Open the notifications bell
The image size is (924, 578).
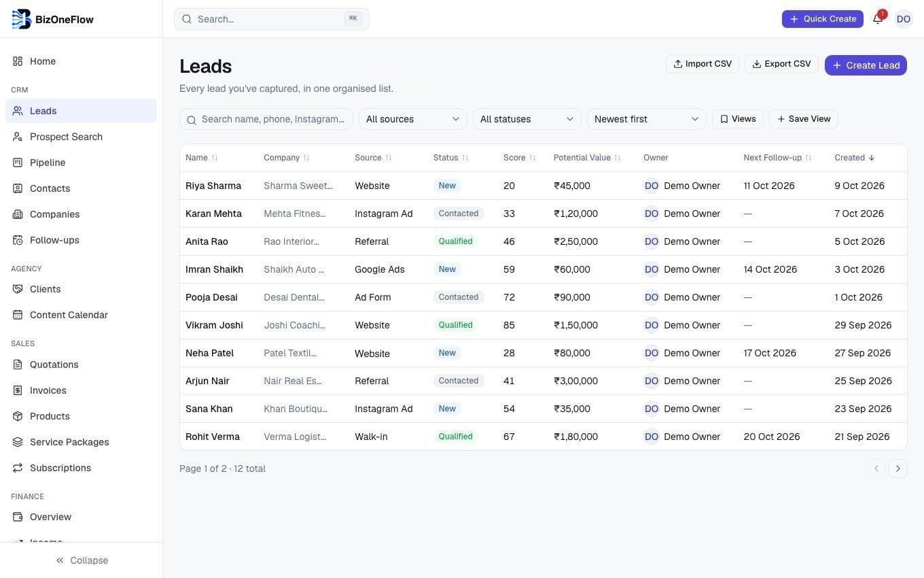click(x=878, y=19)
